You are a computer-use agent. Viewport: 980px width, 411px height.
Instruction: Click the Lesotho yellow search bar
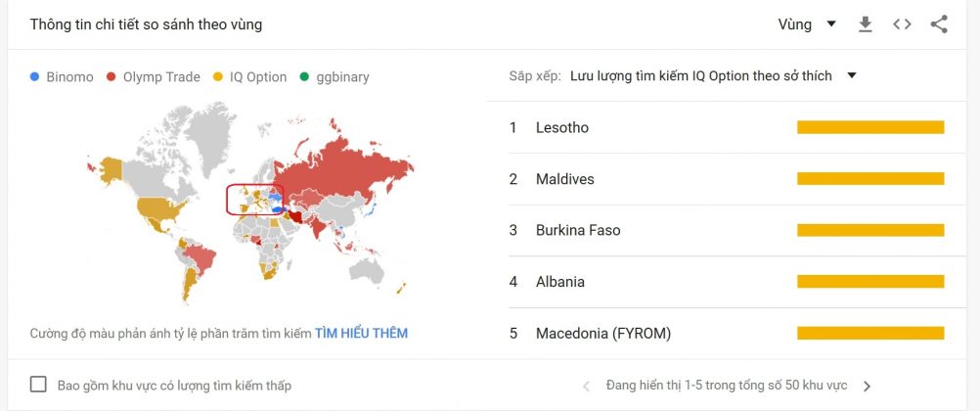870,127
